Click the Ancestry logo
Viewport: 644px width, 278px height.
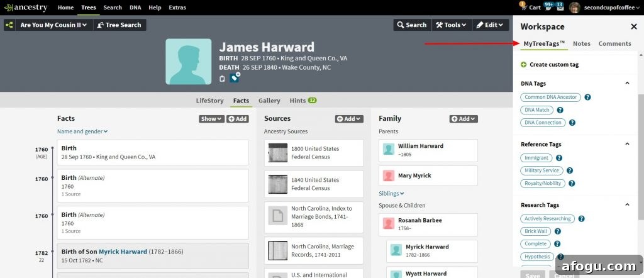pyautogui.click(x=25, y=8)
